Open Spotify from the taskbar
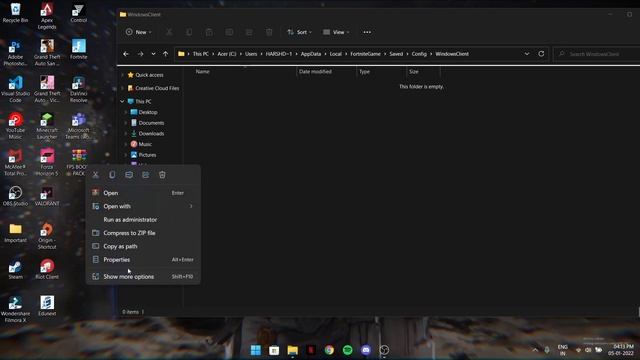Screen dimensions: 640x360 [x=347, y=350]
